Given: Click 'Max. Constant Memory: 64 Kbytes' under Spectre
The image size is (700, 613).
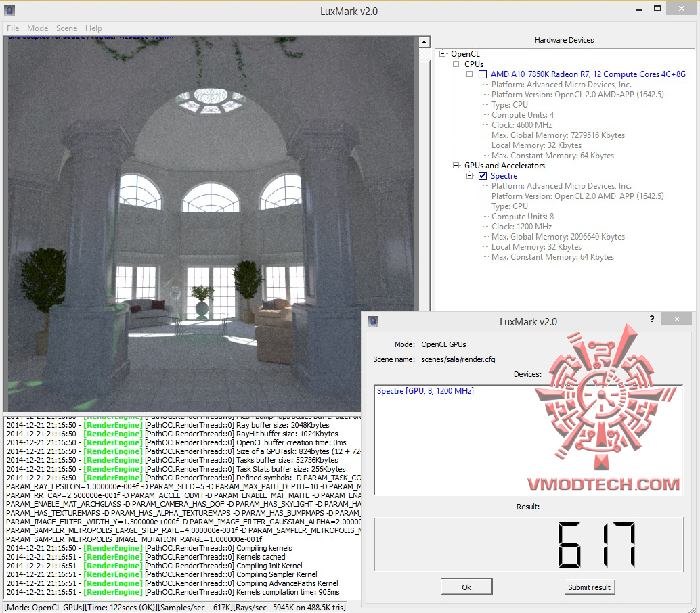Looking at the screenshot, I should [x=552, y=257].
